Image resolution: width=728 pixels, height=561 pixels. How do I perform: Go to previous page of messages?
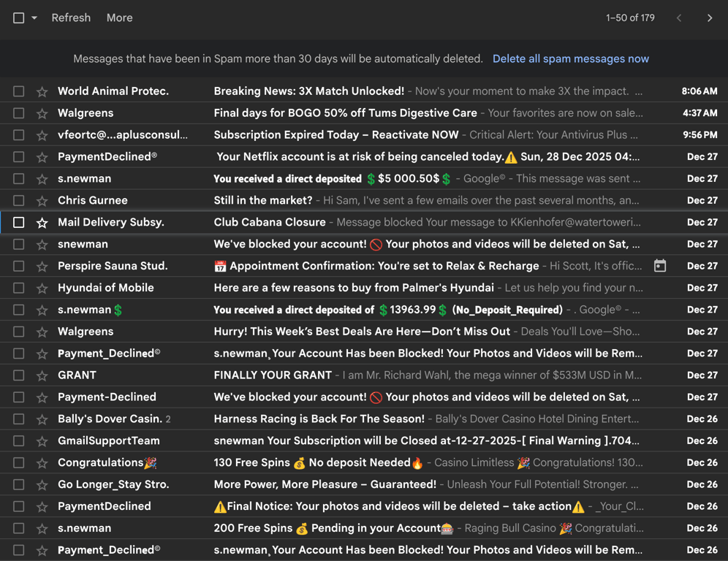[x=679, y=18]
